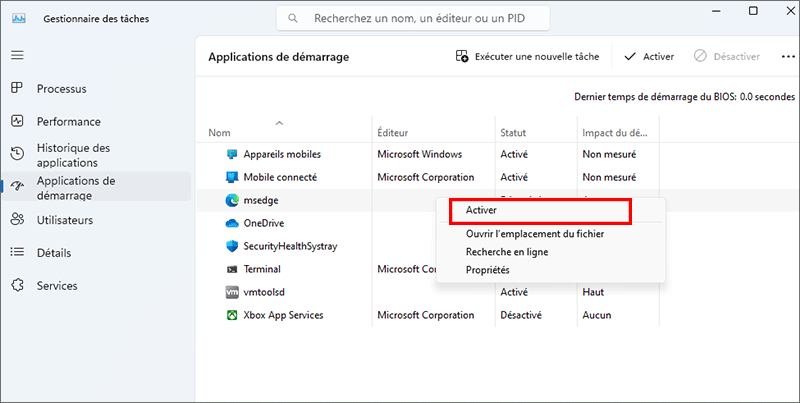The width and height of the screenshot is (800, 403).
Task: Click Dernier temps de démarrage du BIOS
Action: pyautogui.click(x=684, y=96)
